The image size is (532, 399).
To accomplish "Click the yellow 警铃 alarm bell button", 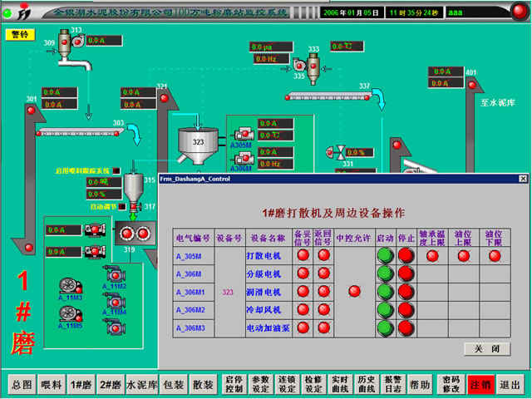I will [18, 34].
